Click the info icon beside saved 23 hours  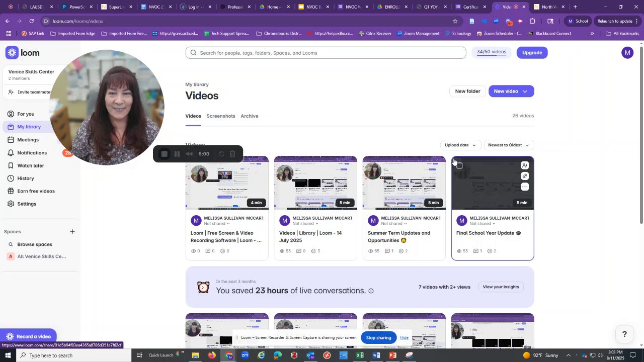(x=371, y=291)
